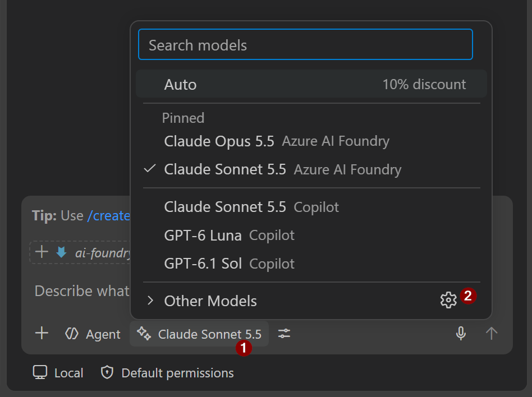Click the plus icon beside Agent
Screen dimensions: 532x397
tap(42, 333)
